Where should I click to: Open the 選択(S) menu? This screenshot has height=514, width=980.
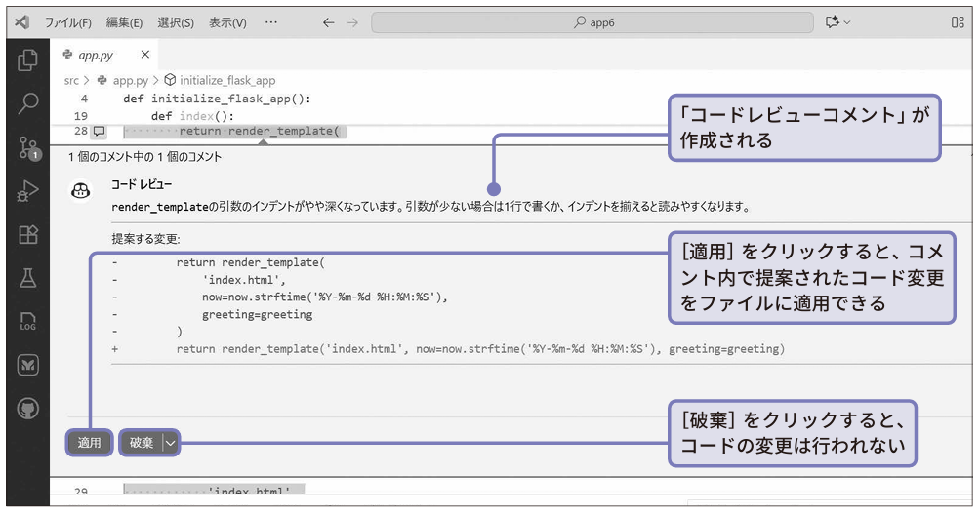pos(176,22)
